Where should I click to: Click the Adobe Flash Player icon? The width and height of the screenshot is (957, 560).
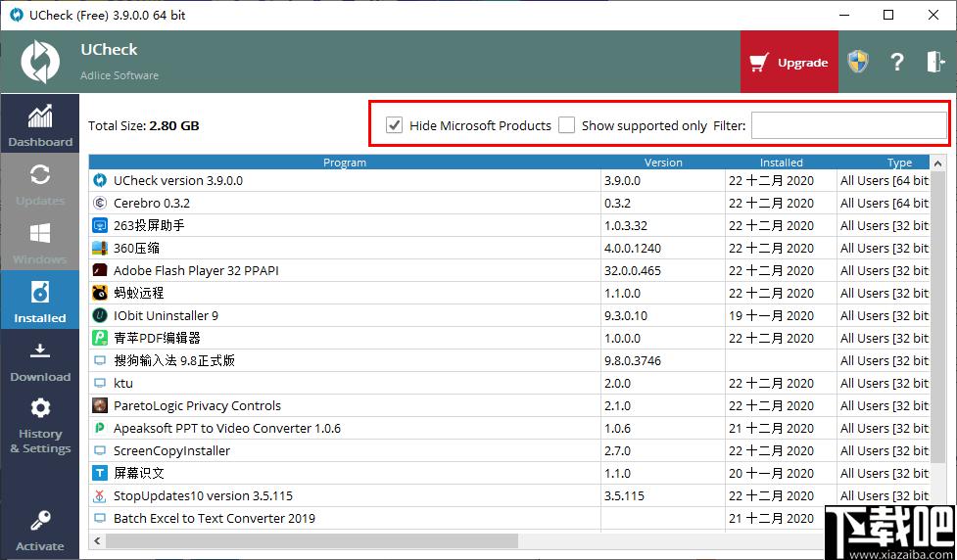coord(100,270)
